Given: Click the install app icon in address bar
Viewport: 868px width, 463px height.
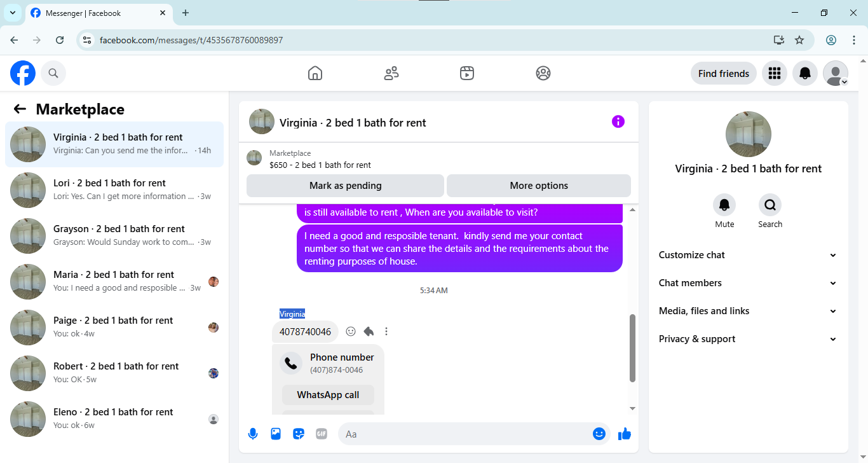Looking at the screenshot, I should coord(779,40).
